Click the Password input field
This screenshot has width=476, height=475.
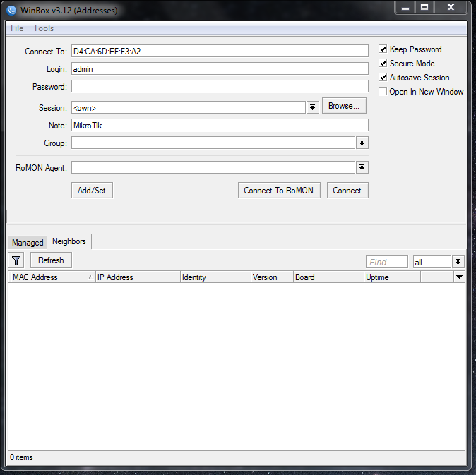click(220, 86)
